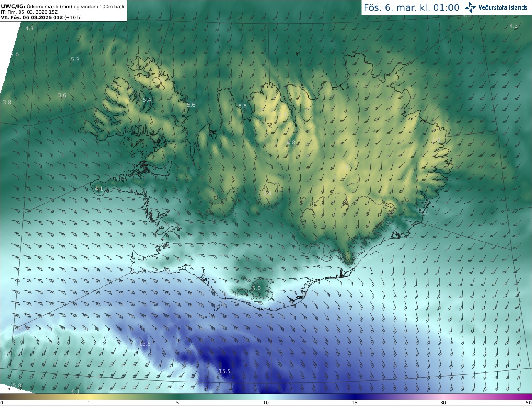This screenshot has width=532, height=406.
Task: Click the 5.6 value label
Action: (x=191, y=105)
